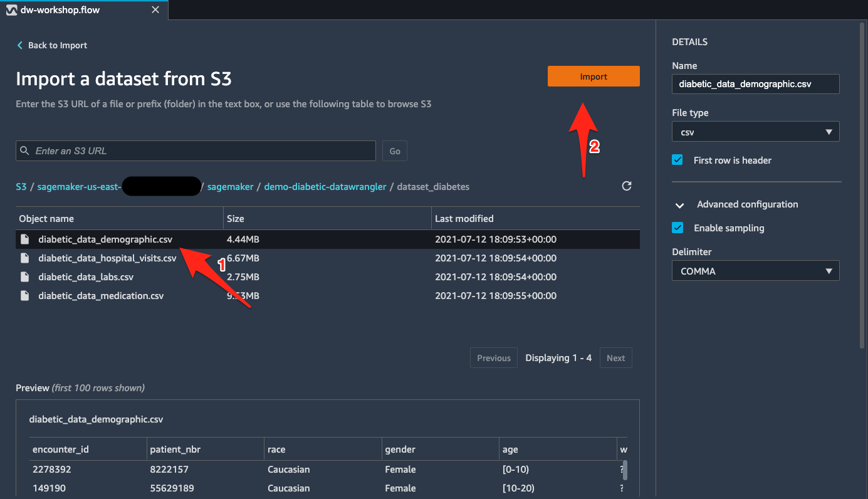Click the orange Import button

pyautogui.click(x=593, y=76)
